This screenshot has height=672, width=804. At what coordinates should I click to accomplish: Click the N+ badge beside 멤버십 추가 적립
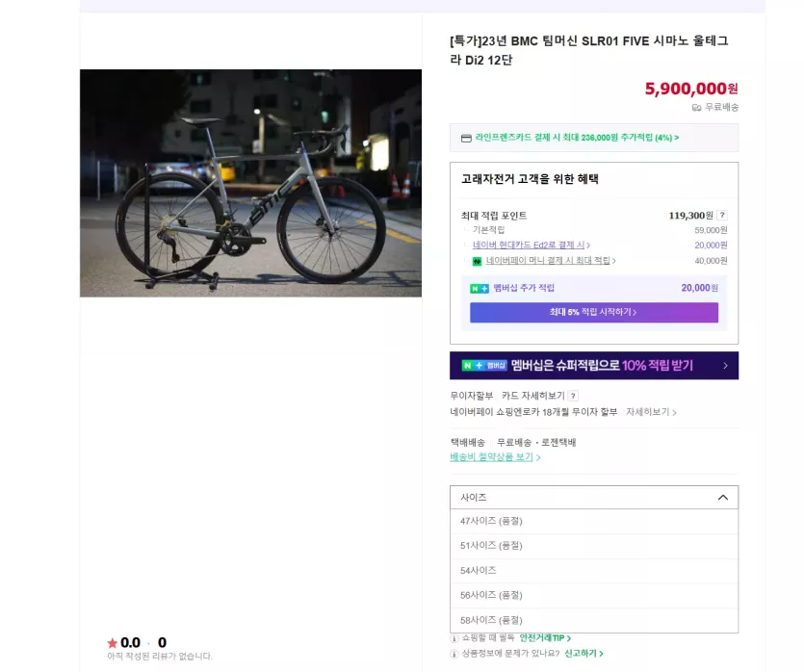[479, 289]
